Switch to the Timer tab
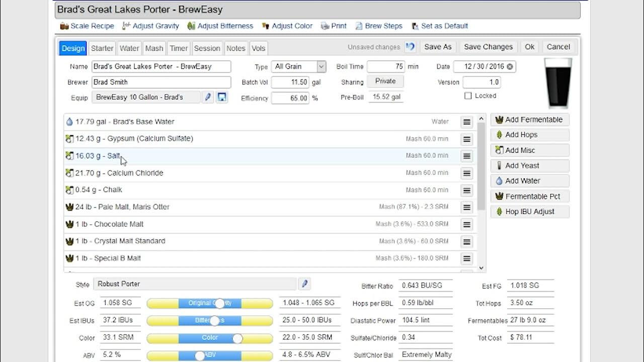The width and height of the screenshot is (644, 362). pos(179,48)
